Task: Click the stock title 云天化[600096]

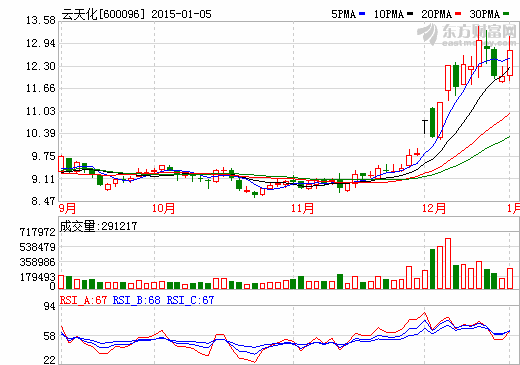Action: [x=104, y=14]
